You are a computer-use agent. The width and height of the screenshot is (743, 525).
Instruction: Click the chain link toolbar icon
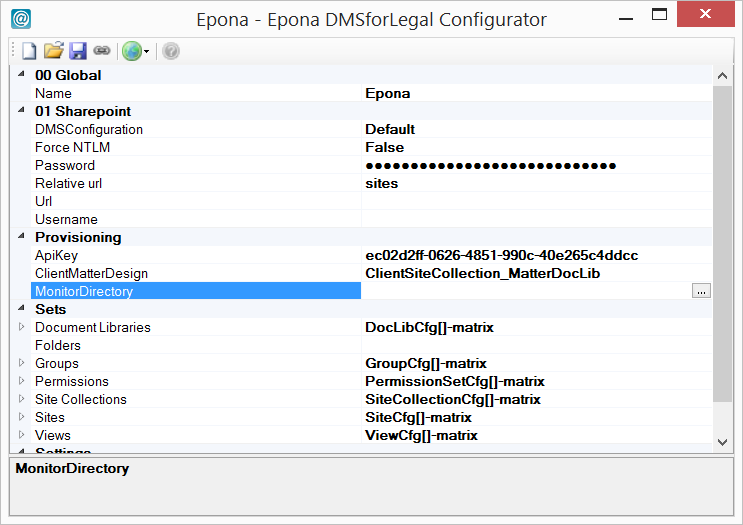click(x=101, y=50)
